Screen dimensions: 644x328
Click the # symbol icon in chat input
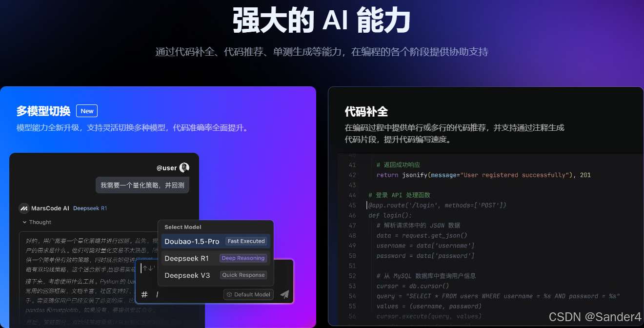tap(144, 294)
